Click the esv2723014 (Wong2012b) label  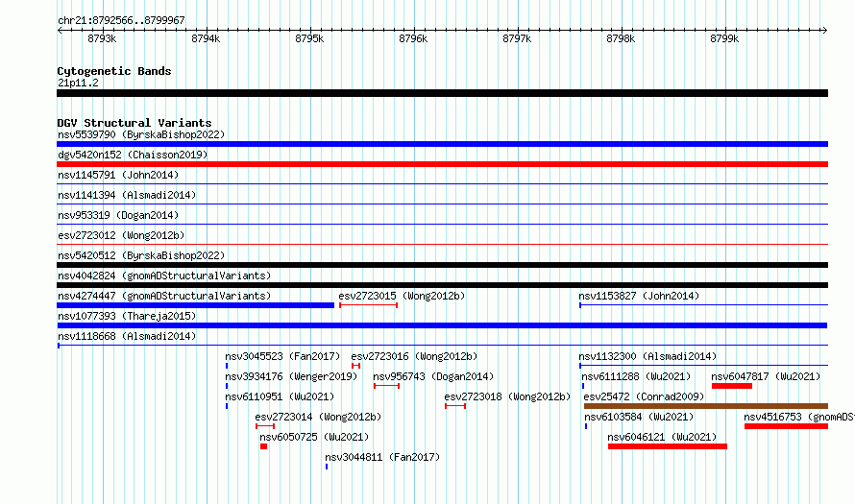(318, 417)
